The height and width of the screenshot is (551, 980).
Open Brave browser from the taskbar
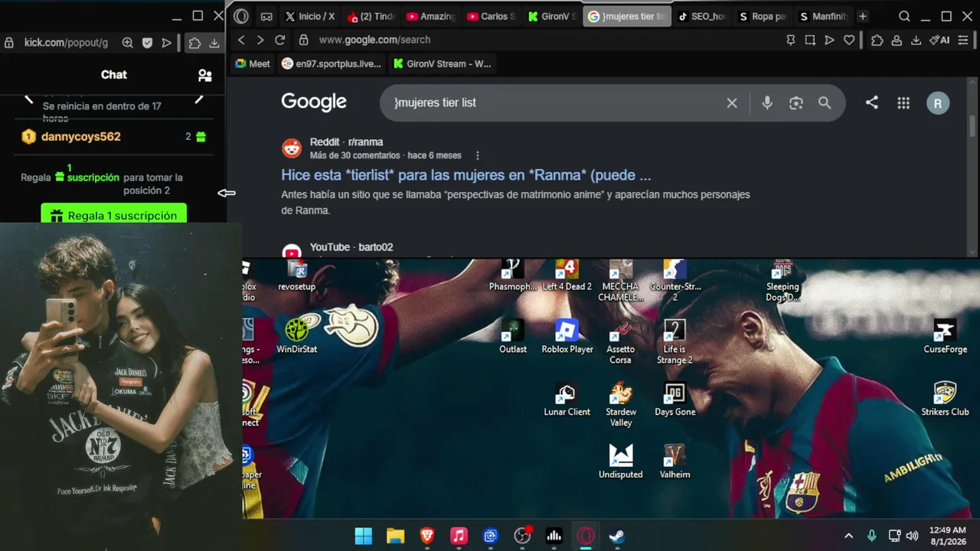coord(427,536)
